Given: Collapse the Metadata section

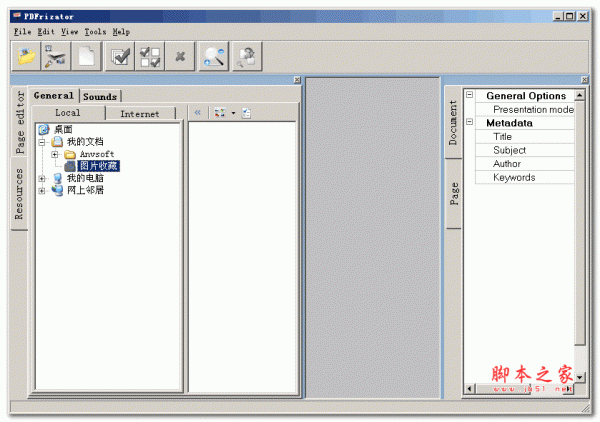Looking at the screenshot, I should click(x=470, y=122).
